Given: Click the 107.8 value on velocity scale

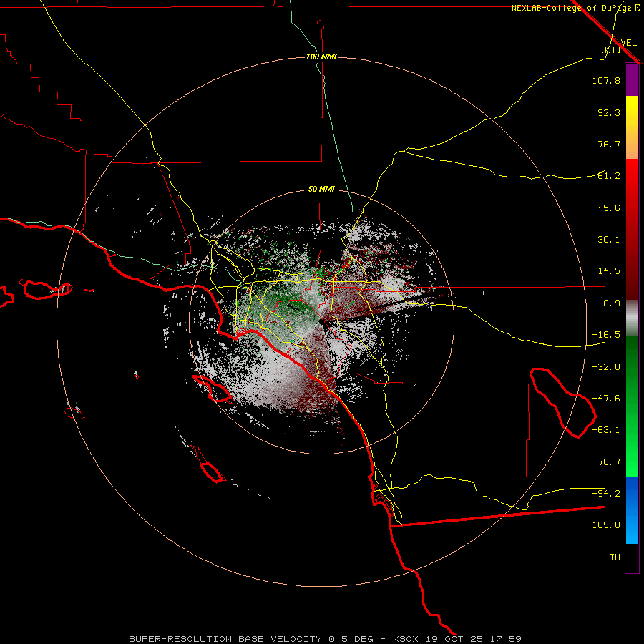Looking at the screenshot, I should click(606, 80).
